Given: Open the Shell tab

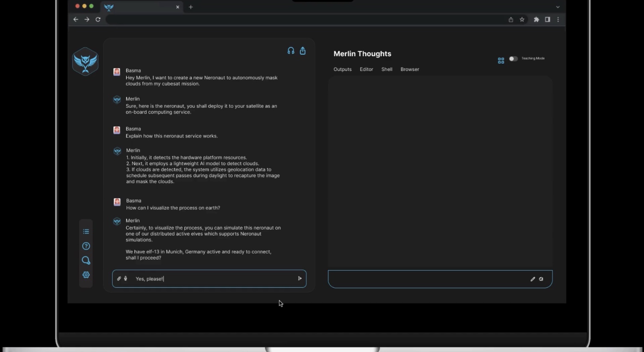Looking at the screenshot, I should 387,69.
